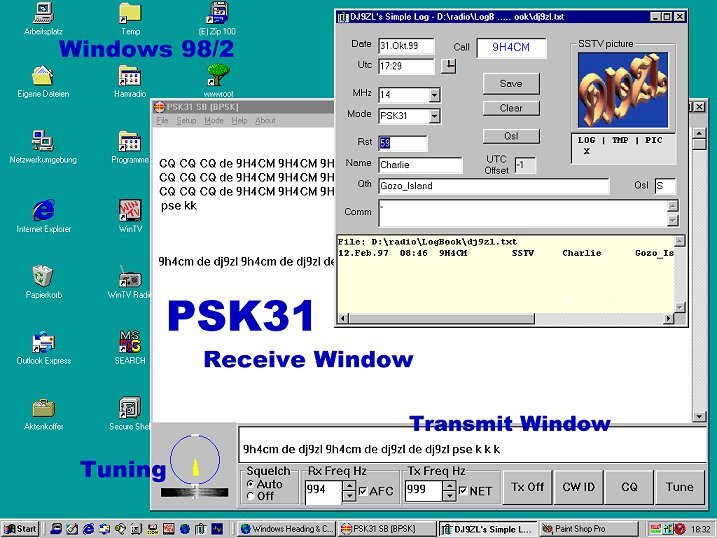Click the Tx Off button
This screenshot has width=717, height=538.
528,487
